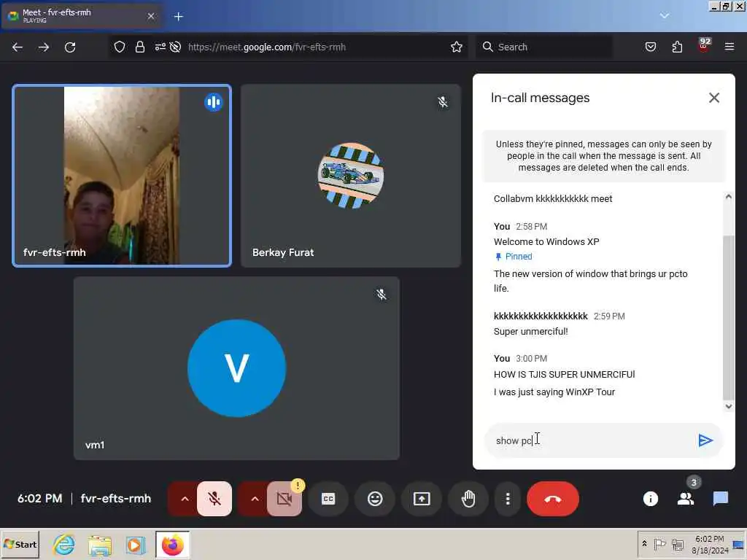Raise your hand
Screen dimensions: 747x560
point(468,499)
